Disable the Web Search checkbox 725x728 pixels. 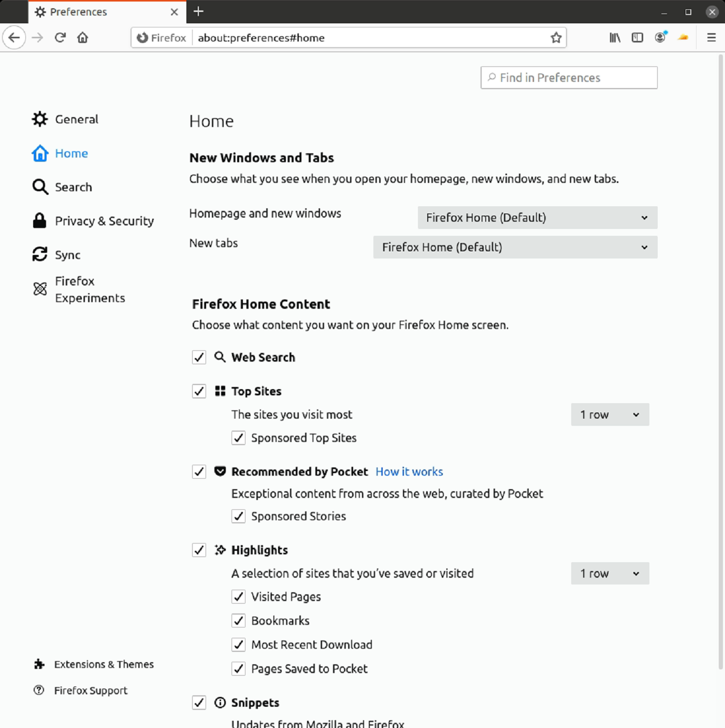click(x=199, y=357)
